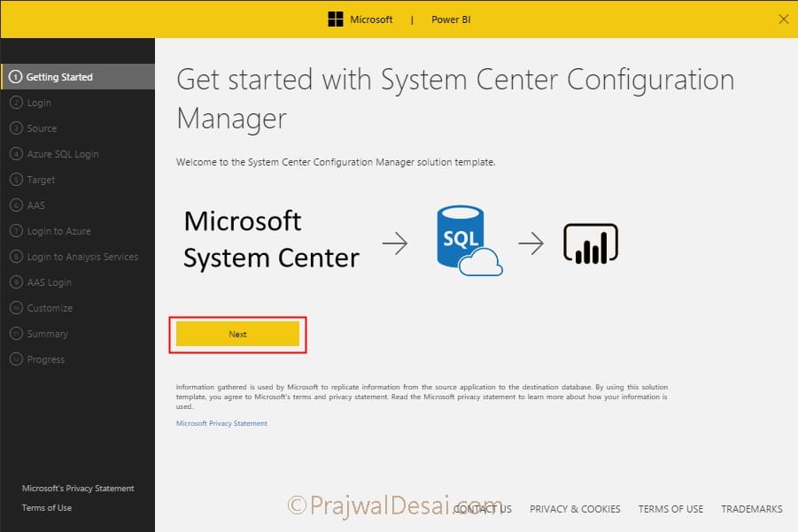
Task: Click the Azure SQL database cloud icon
Action: pos(469,241)
